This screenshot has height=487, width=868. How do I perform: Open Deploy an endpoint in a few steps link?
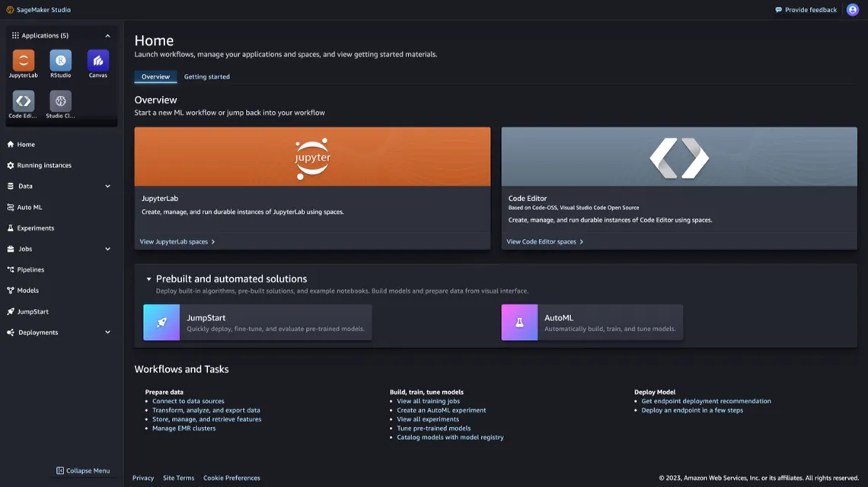click(x=692, y=410)
